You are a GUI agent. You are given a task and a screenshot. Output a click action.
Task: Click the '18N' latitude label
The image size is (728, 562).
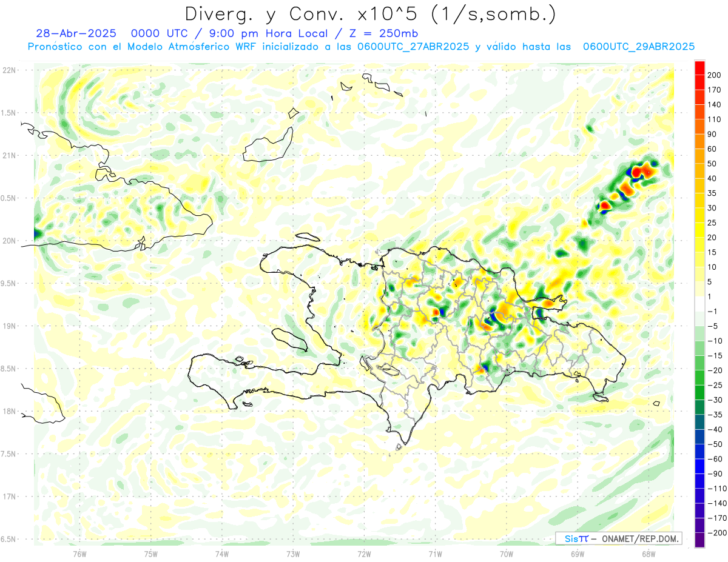pyautogui.click(x=8, y=411)
